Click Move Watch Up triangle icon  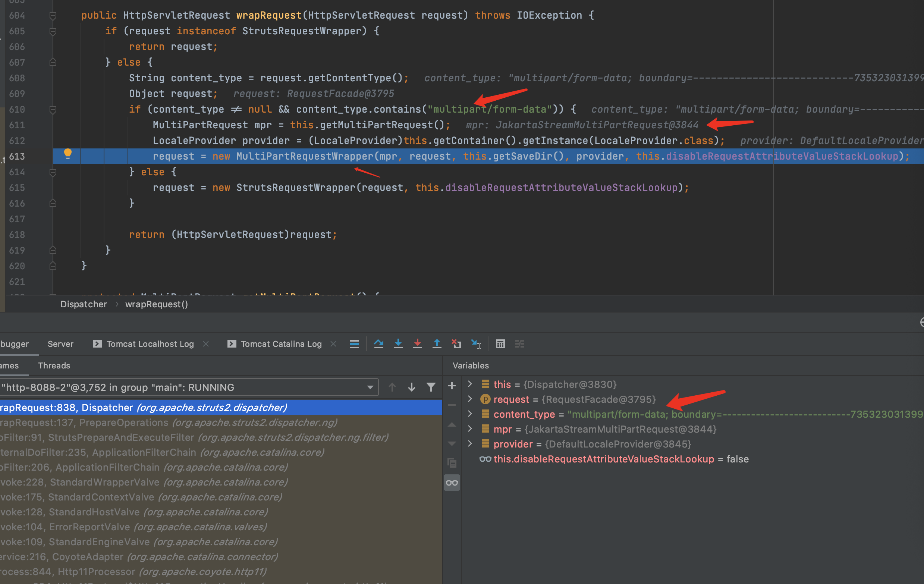[452, 425]
